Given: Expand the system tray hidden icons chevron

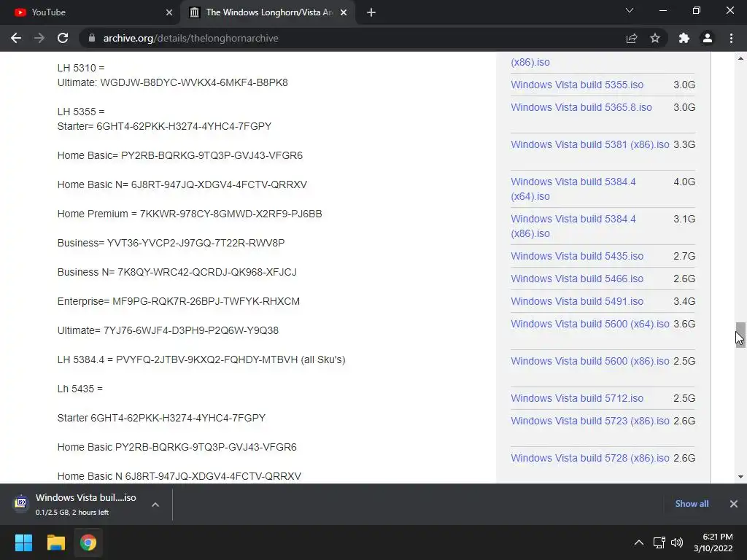Looking at the screenshot, I should coord(639,542).
